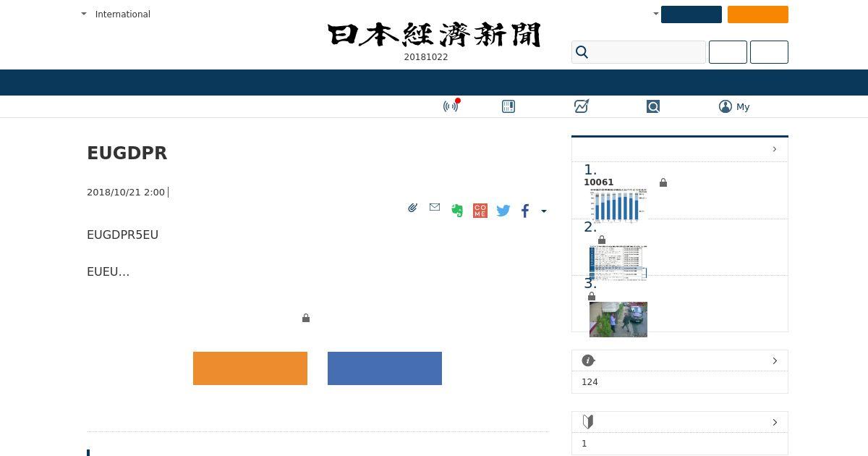Open the market chart icon
Viewport: 868px width, 456px height.
point(582,106)
